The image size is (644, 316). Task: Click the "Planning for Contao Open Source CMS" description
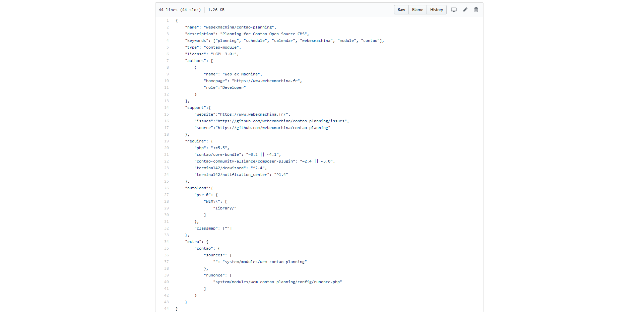[x=263, y=34]
